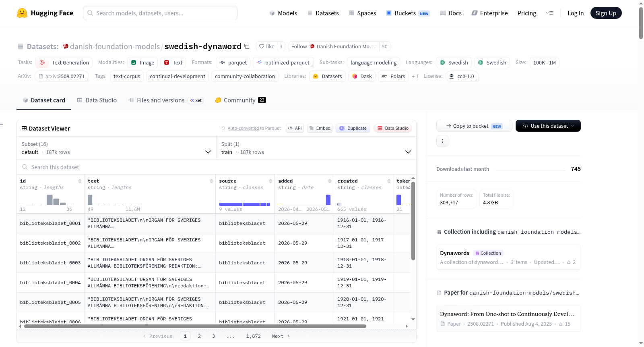This screenshot has width=644, height=347.
Task: Filter by parquet format tag
Action: (233, 62)
